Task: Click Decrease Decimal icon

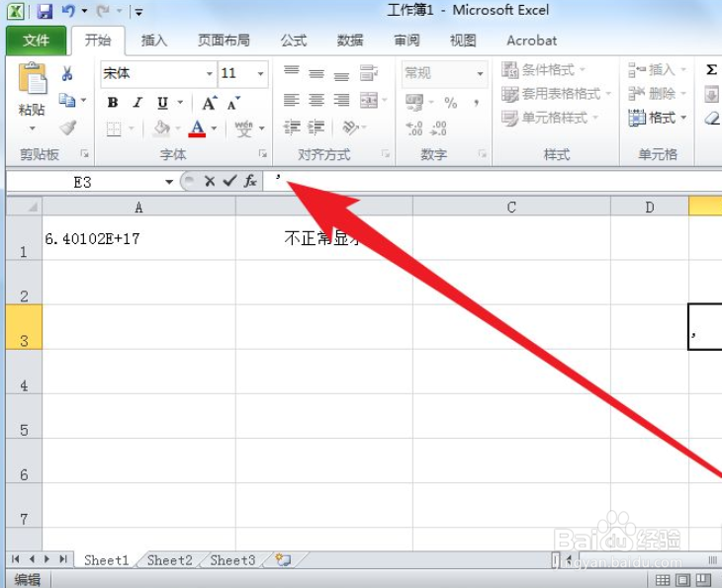Action: [x=438, y=128]
